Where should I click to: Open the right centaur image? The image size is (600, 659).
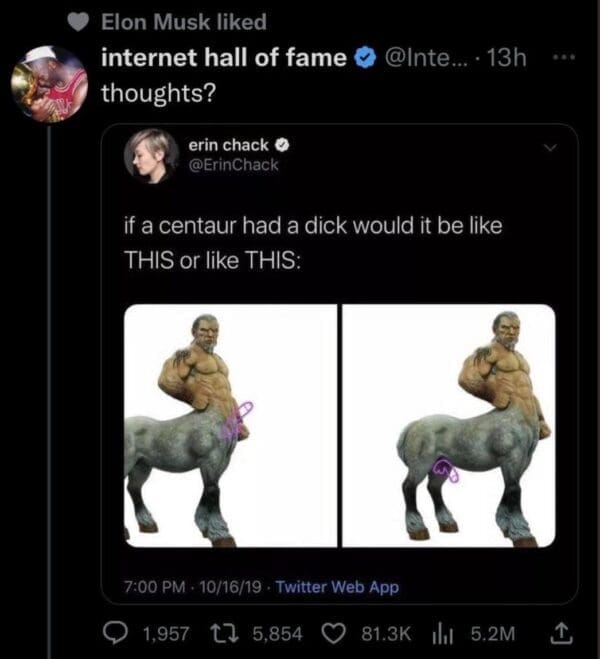tap(449, 426)
